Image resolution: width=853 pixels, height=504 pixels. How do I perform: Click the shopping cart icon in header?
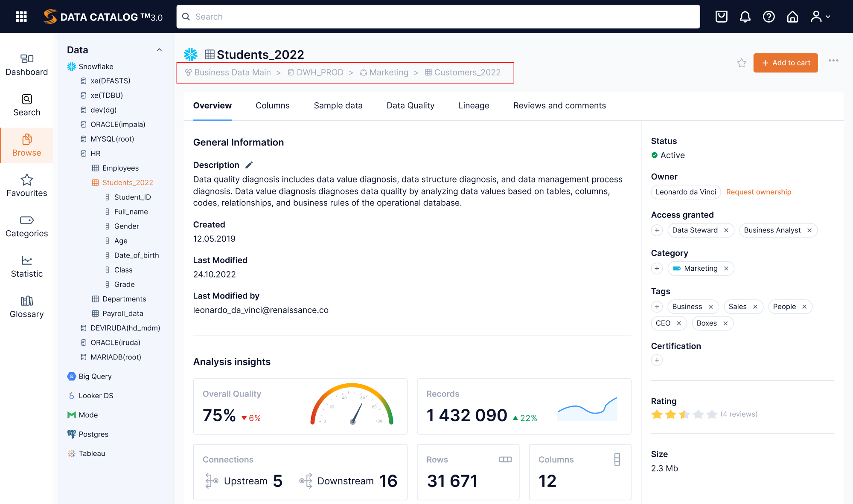(721, 16)
